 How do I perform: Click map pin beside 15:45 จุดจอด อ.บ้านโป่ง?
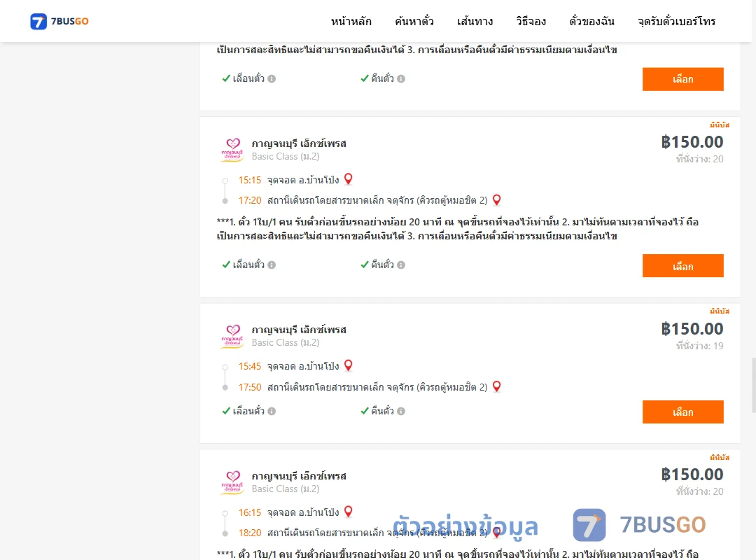pyautogui.click(x=348, y=365)
